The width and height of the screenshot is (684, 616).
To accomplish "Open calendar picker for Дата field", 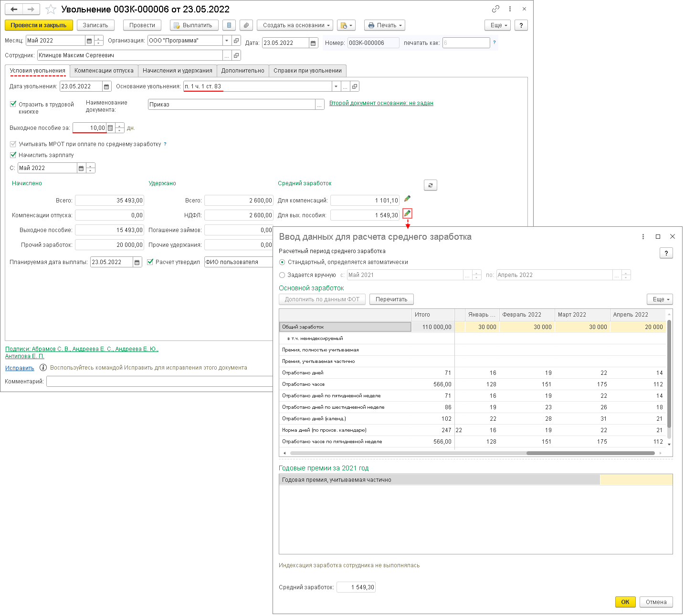I will tap(313, 43).
